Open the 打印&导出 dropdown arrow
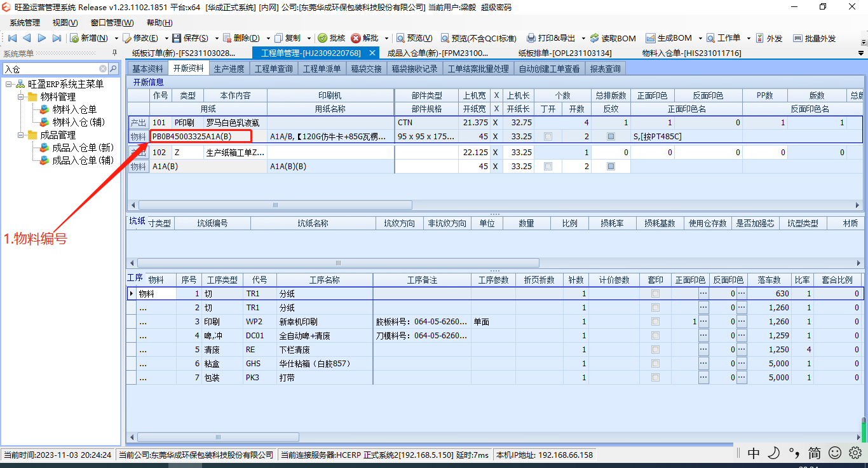Screen dimensions: 868x468 582,38
